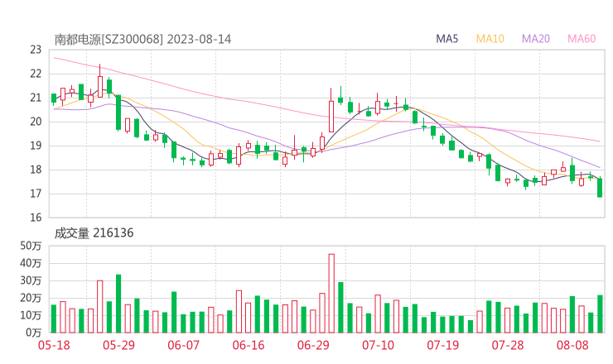This screenshot has height=364, width=613.
Task: Click the 07-10 date axis label
Action: 378,345
